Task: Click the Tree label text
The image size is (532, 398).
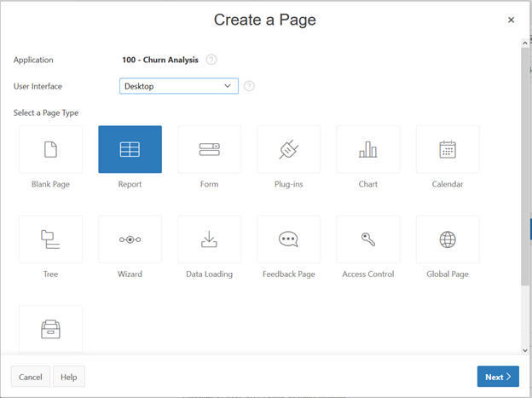Action: (50, 274)
